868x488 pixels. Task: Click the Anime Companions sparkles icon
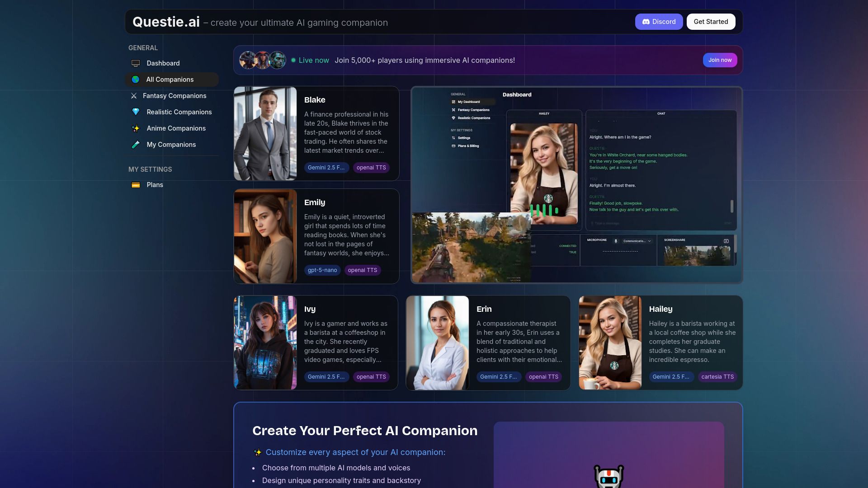click(x=136, y=128)
